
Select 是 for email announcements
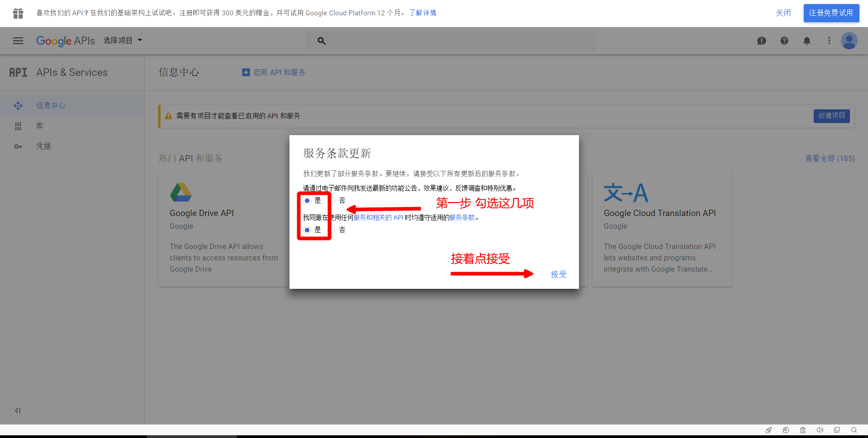point(307,201)
